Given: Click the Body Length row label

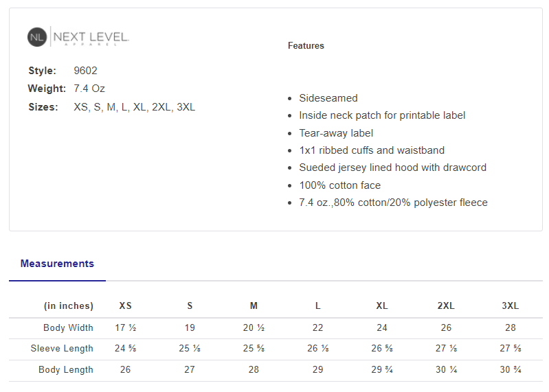Looking at the screenshot, I should coord(66,369).
